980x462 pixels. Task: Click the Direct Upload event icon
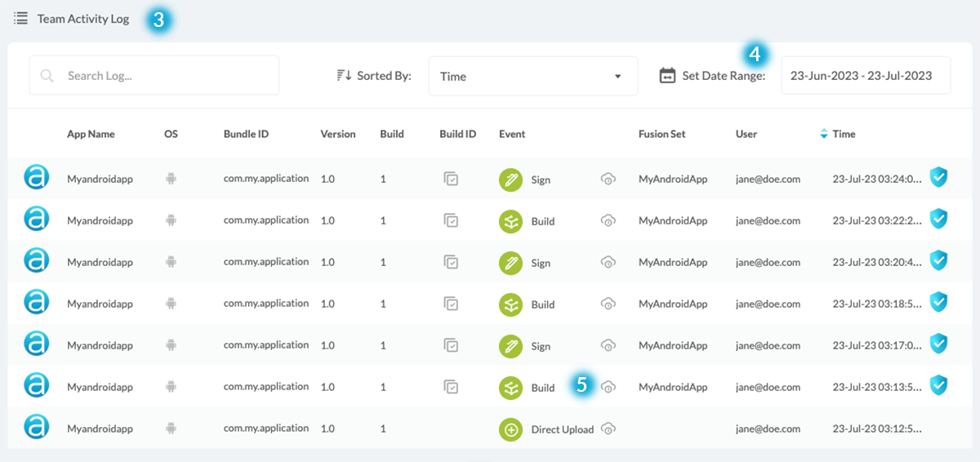tap(510, 429)
